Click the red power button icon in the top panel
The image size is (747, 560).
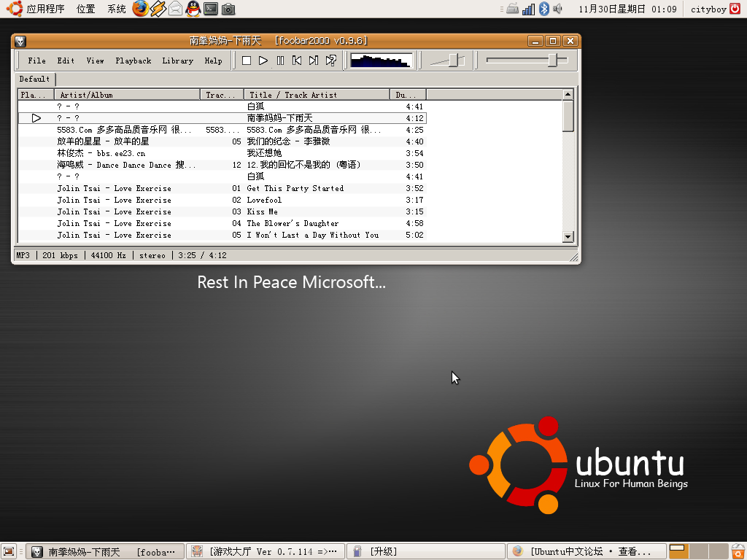click(736, 9)
